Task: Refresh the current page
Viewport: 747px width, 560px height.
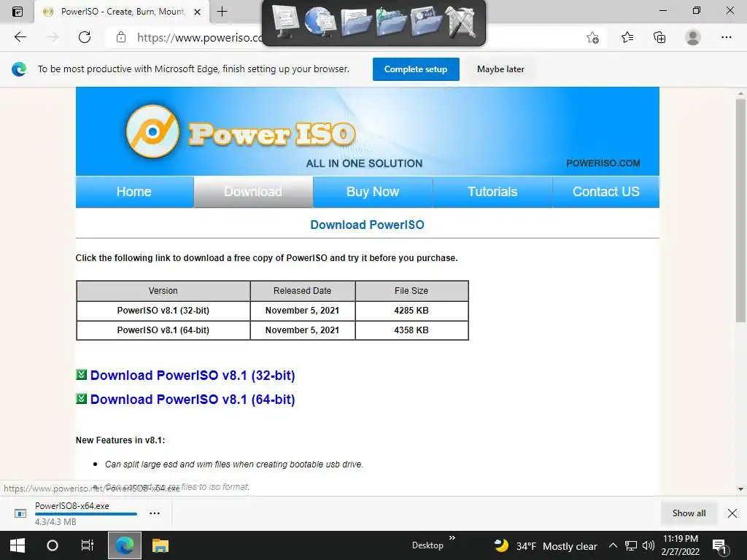Action: [85, 37]
